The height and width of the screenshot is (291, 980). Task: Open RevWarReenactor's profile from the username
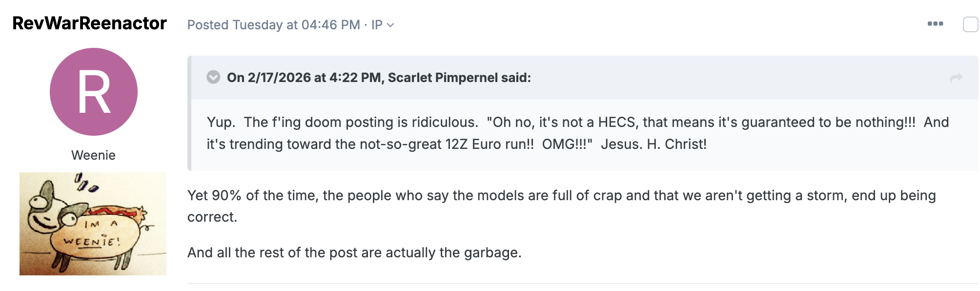(x=89, y=23)
